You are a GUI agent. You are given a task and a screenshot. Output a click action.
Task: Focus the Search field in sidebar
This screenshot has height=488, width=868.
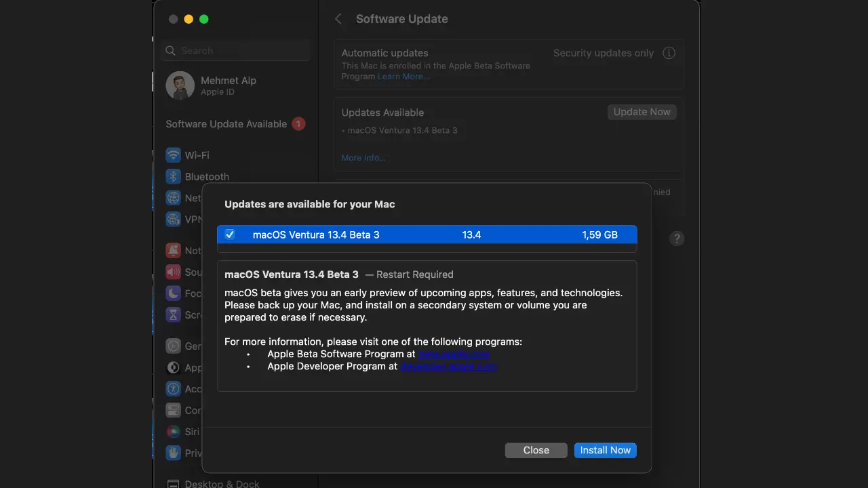click(236, 51)
